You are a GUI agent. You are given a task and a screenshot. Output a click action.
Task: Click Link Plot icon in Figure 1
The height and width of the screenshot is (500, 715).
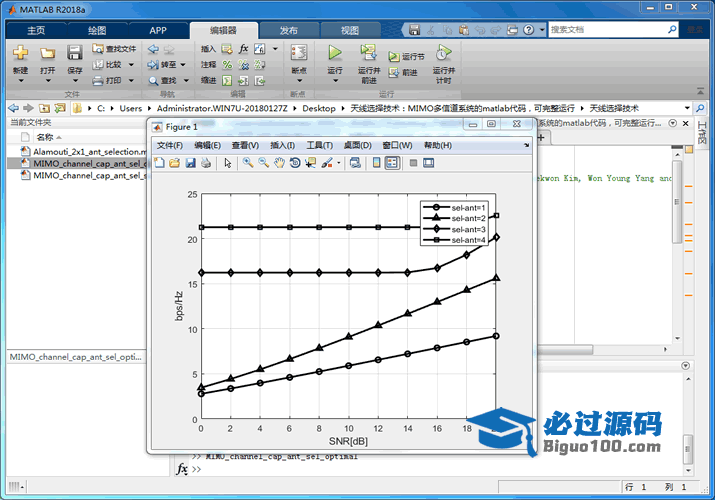[x=355, y=163]
